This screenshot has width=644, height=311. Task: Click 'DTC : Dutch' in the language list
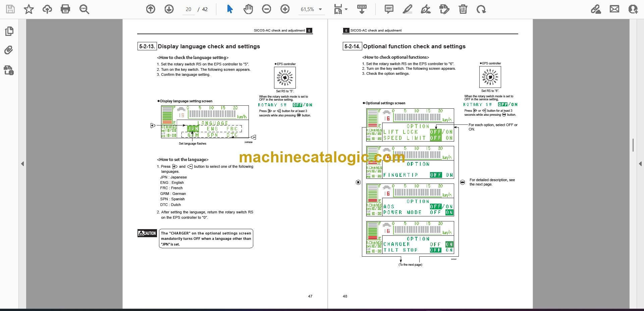point(170,205)
